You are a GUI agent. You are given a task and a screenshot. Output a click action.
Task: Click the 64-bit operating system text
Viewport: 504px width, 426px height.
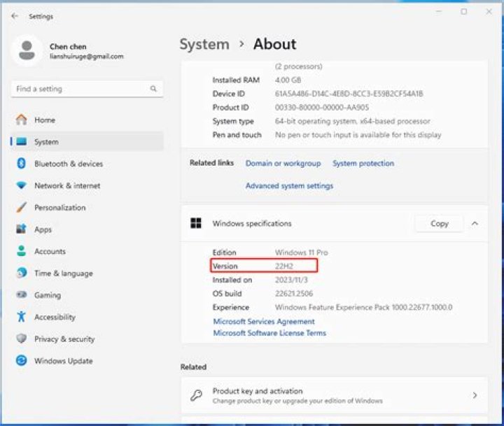353,121
